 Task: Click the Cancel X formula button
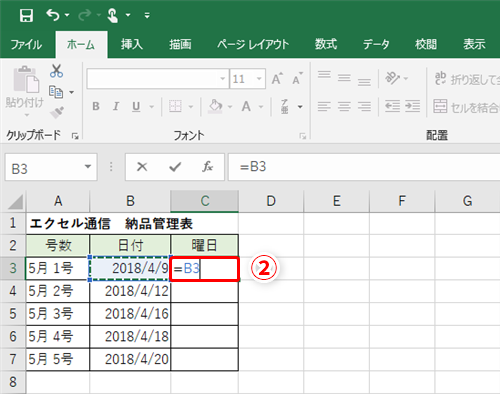click(142, 167)
